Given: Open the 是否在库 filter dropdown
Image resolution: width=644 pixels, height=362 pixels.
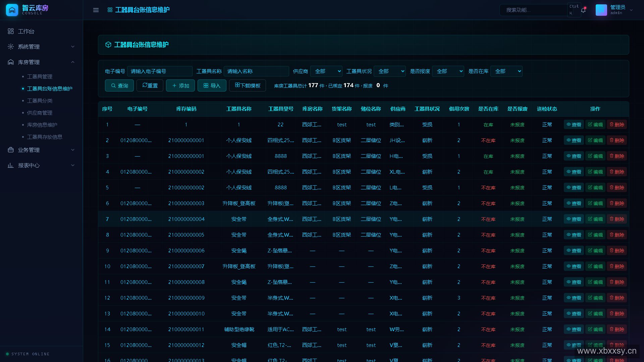Looking at the screenshot, I should click(506, 71).
